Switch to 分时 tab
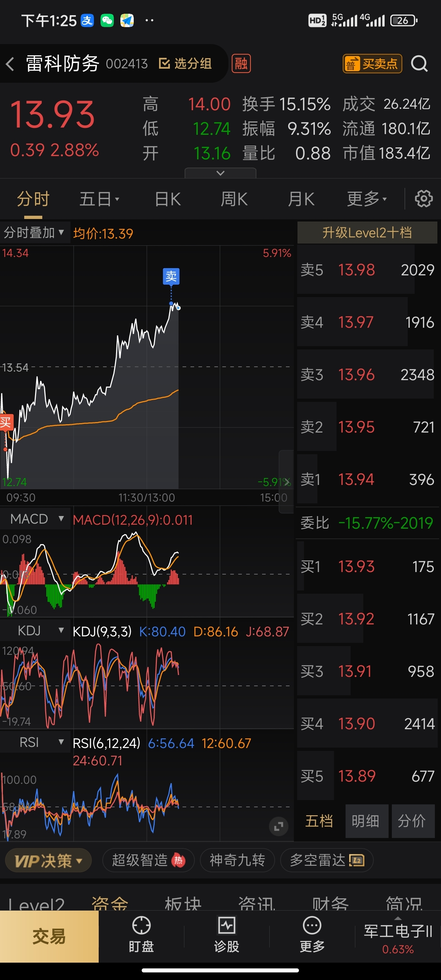The image size is (441, 980). (x=33, y=199)
